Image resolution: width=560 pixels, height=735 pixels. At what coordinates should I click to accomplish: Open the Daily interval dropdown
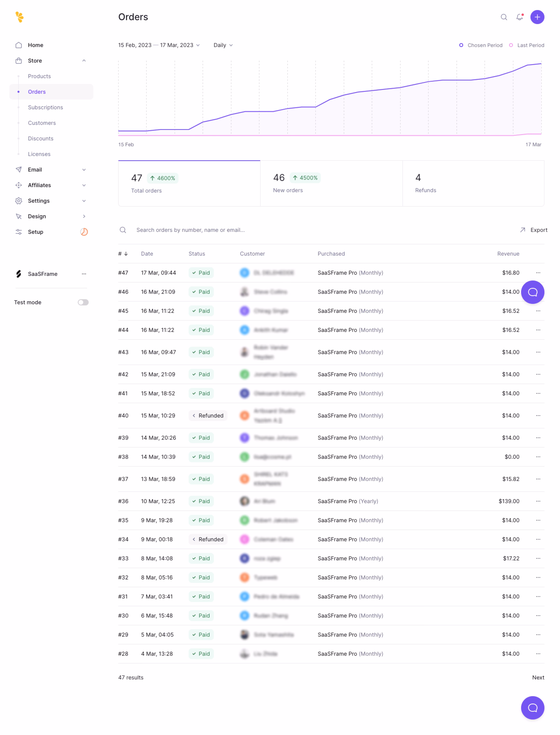[x=223, y=45]
